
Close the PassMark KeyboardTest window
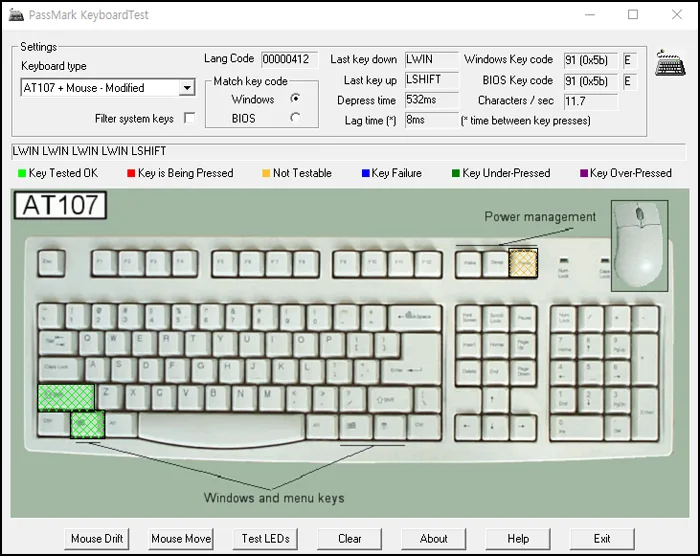point(677,15)
